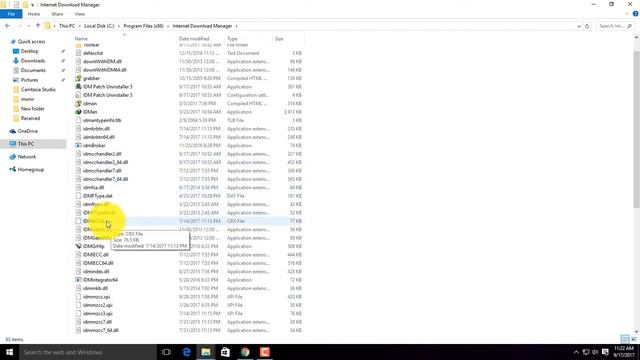The width and height of the screenshot is (640, 360).
Task: Go up one folder level
Action: pyautogui.click(x=38, y=26)
